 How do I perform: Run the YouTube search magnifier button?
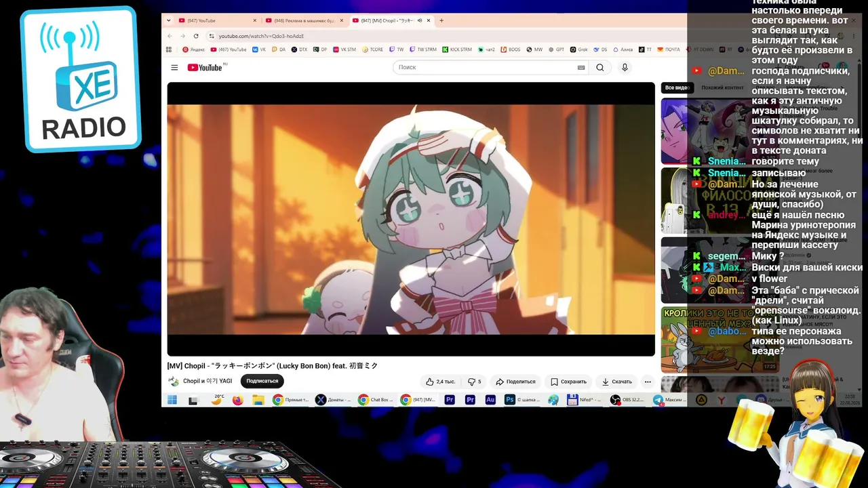(x=600, y=68)
